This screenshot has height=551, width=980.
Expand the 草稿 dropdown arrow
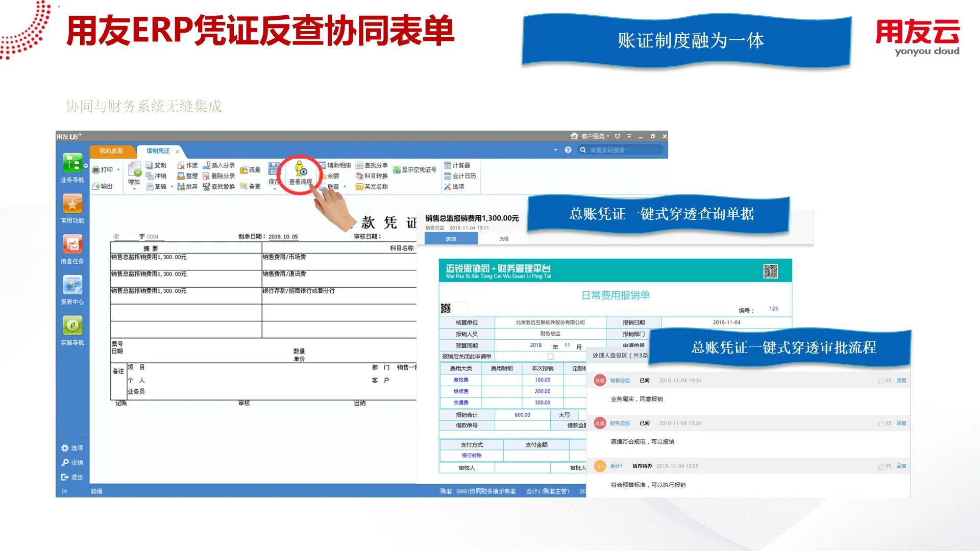(x=172, y=187)
